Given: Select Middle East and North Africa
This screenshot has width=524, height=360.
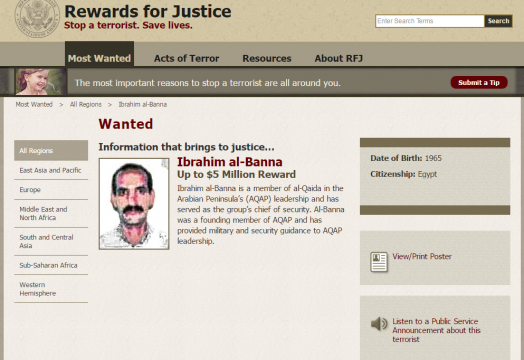Looking at the screenshot, I should click(x=51, y=213).
